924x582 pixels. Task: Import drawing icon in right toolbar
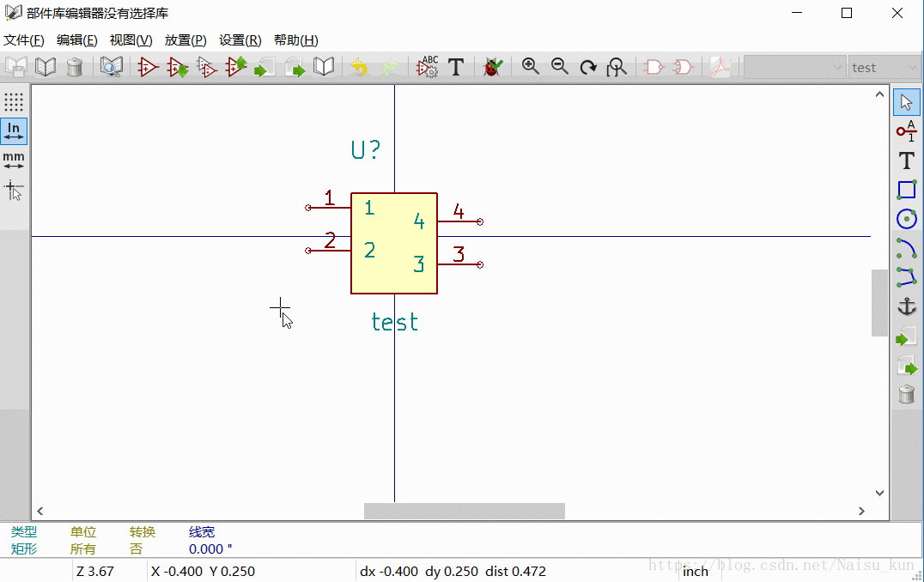[x=906, y=336]
